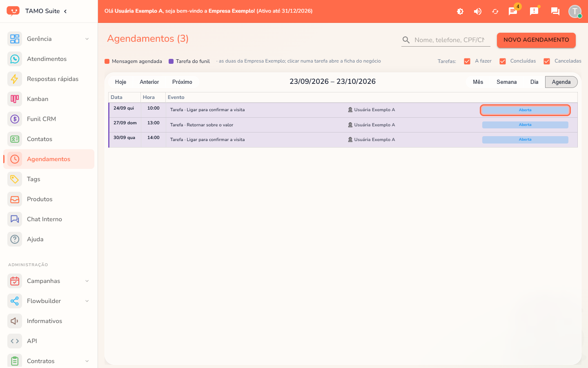Open the Kanban sidebar icon
The width and height of the screenshot is (588, 368).
(15, 99)
